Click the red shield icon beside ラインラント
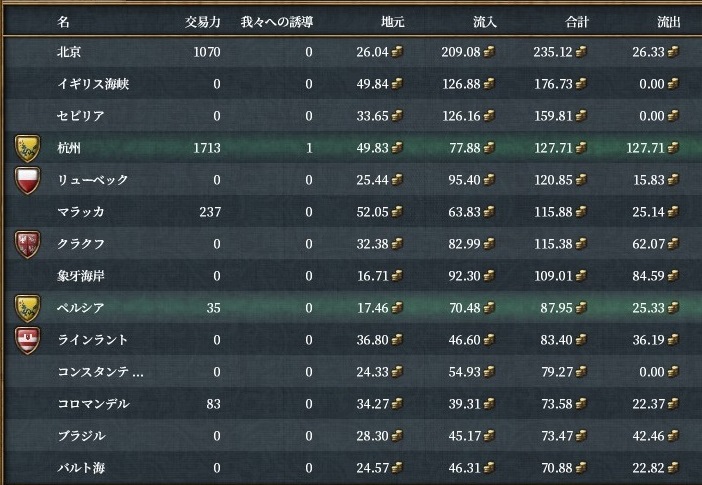Image resolution: width=702 pixels, height=485 pixels. (x=27, y=340)
